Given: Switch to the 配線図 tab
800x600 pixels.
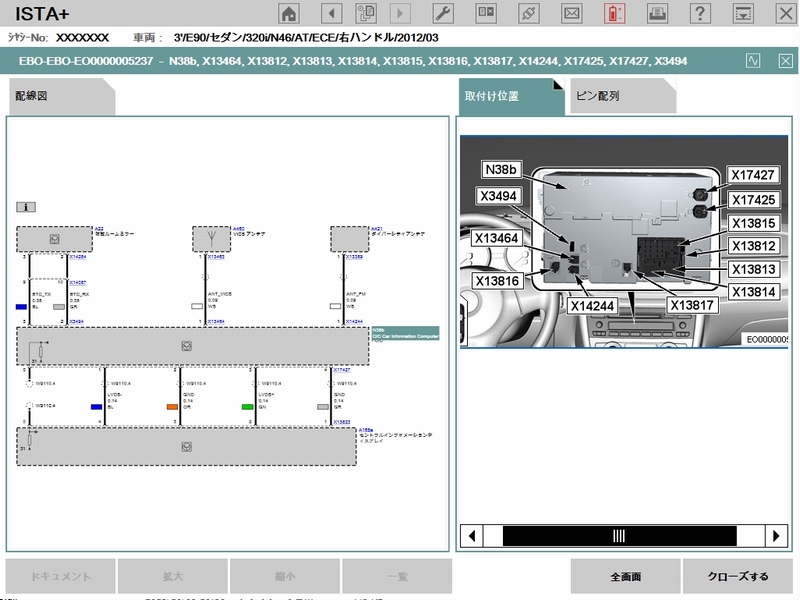Looking at the screenshot, I should click(62, 96).
